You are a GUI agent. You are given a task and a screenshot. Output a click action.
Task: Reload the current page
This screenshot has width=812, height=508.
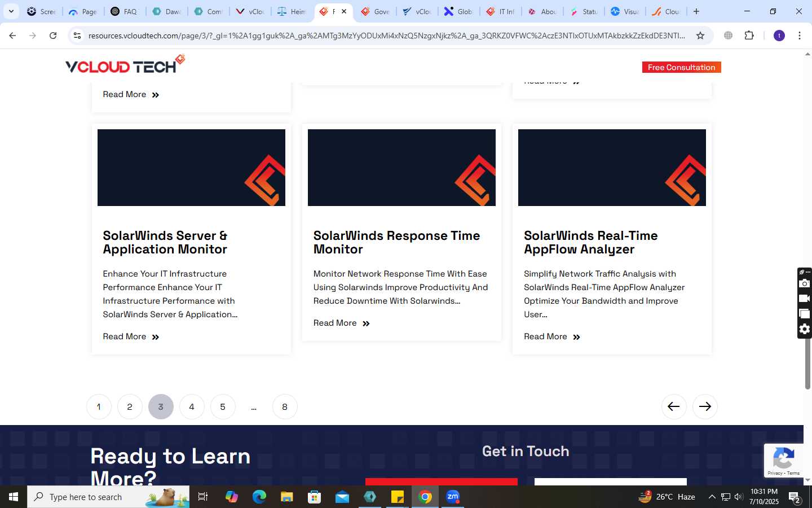(53, 36)
